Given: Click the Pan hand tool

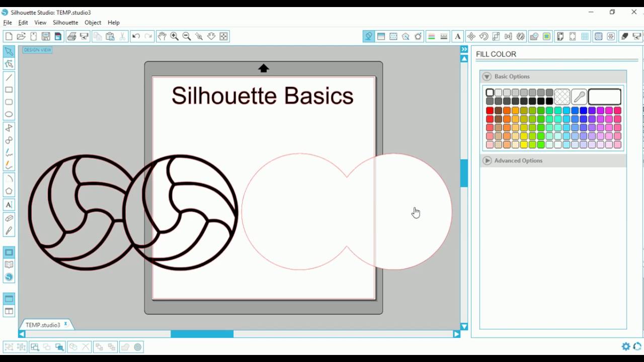Looking at the screenshot, I should (x=162, y=36).
